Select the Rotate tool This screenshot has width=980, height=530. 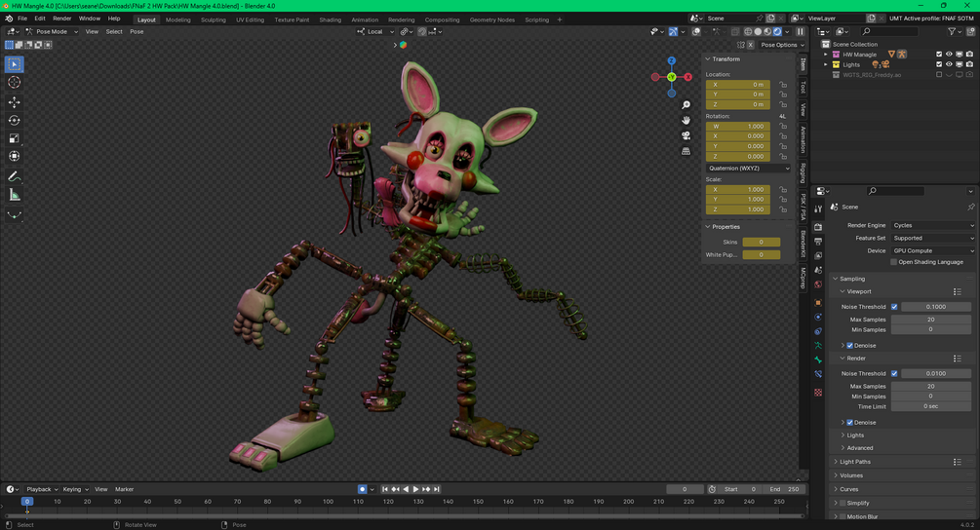click(14, 120)
